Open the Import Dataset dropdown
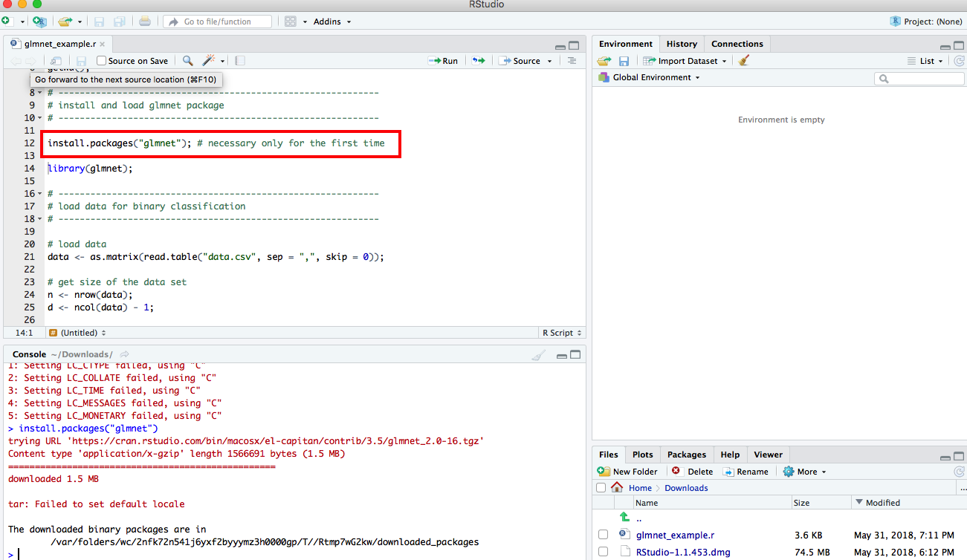Screen dimensions: 967x560 pyautogui.click(x=686, y=61)
